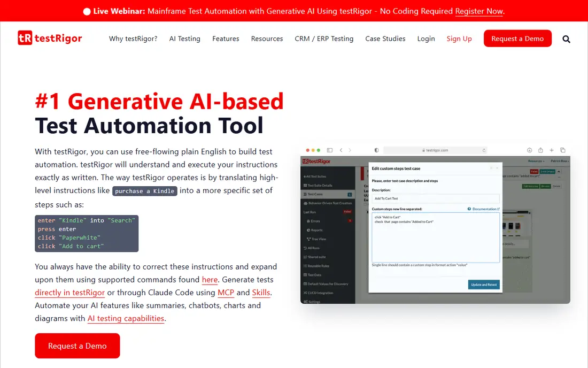Click the 'press enter' code line
The image size is (588, 368).
point(57,229)
